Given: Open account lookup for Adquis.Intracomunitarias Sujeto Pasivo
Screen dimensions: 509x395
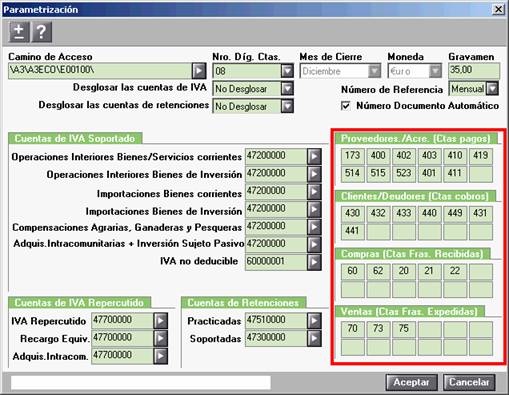Looking at the screenshot, I should [x=314, y=244].
